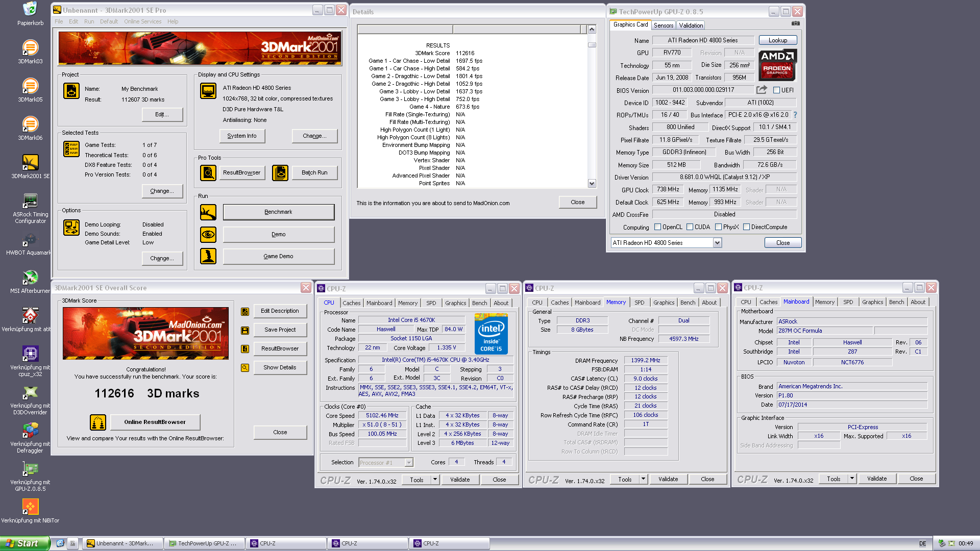Toggle the UEFI checkbox in GPU-Z
The image size is (980, 551).
pos(776,90)
